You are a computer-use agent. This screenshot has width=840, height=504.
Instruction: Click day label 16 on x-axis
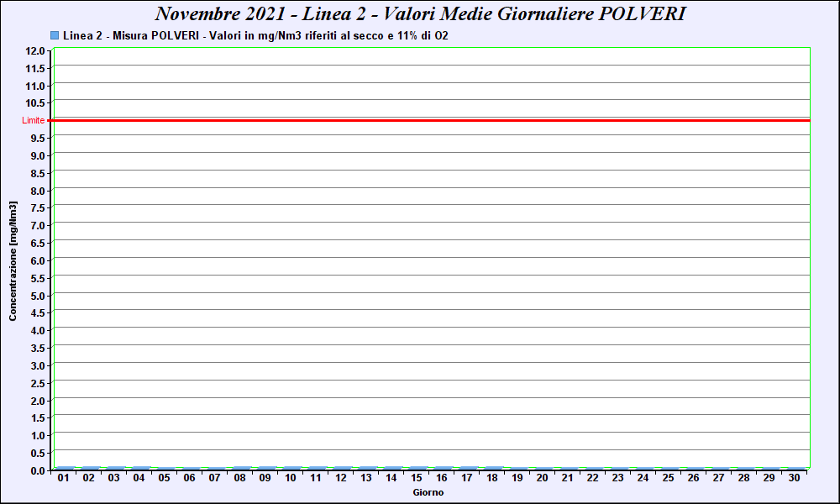[442, 478]
